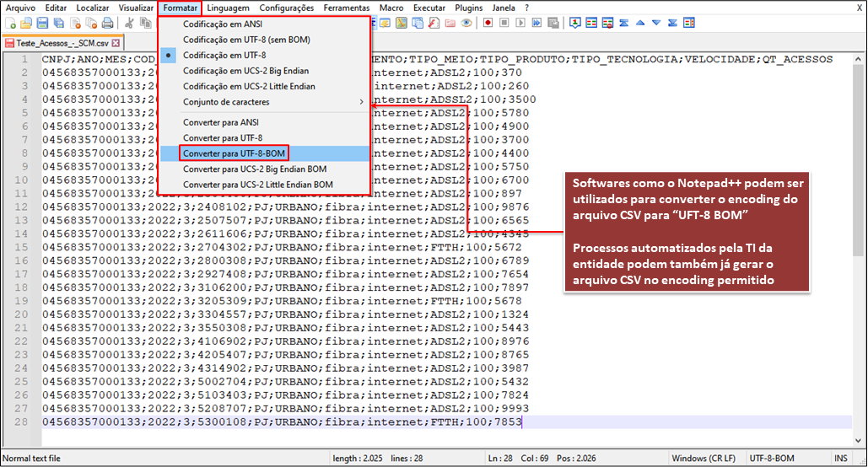
Task: Close the Teste_Acessos_-_SCM.csv tab with its X
Action: point(116,42)
